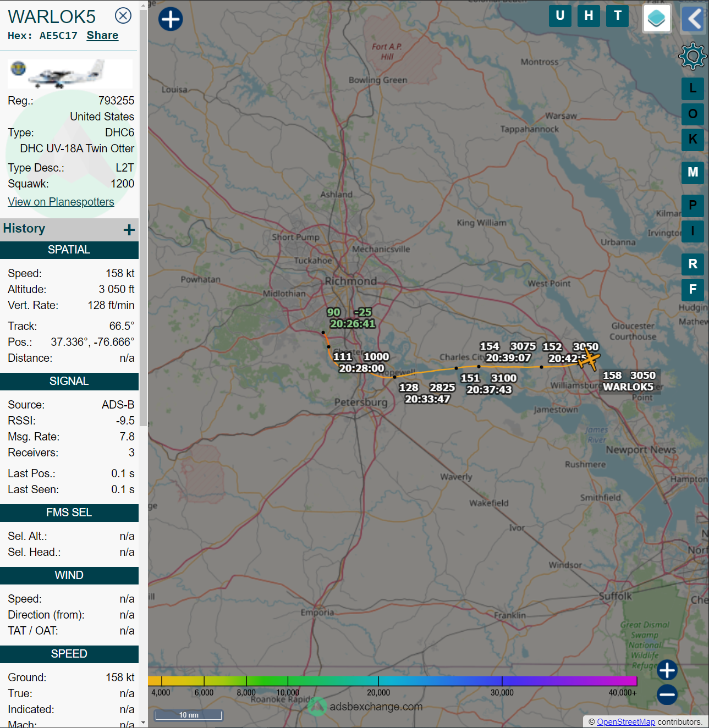
Task: Click the sidebar scroll down arrow
Action: (x=144, y=723)
